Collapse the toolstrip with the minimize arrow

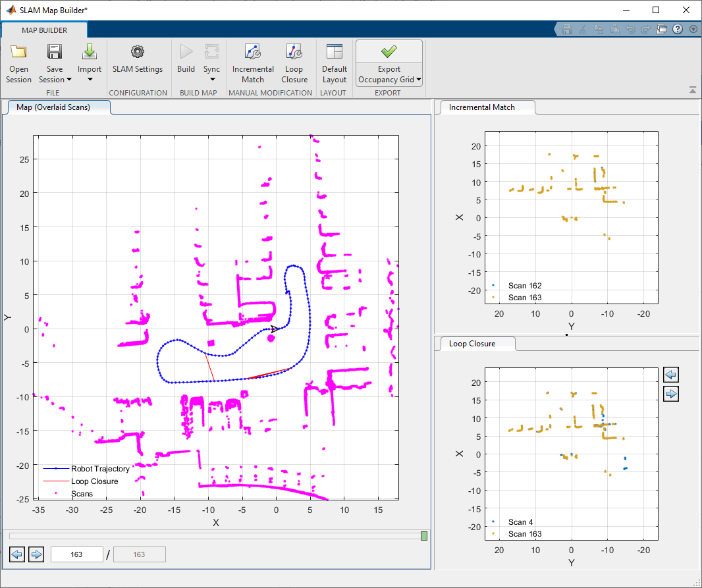point(693,90)
